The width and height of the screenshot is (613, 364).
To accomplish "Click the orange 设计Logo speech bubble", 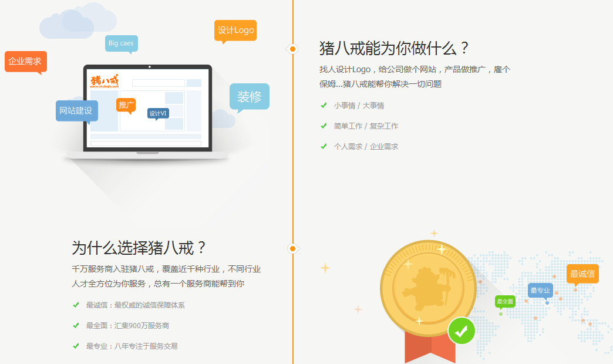I will click(235, 31).
